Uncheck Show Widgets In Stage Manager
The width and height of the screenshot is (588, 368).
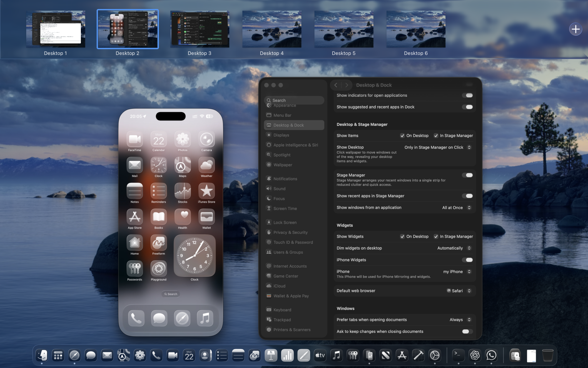click(x=436, y=237)
